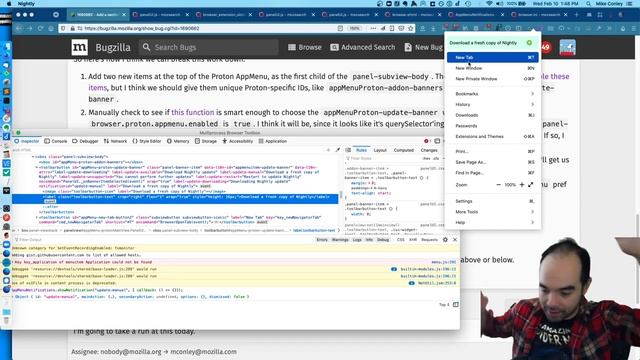Click the 'this function' hyperlink
This screenshot has height=360, width=640.
pyautogui.click(x=193, y=112)
